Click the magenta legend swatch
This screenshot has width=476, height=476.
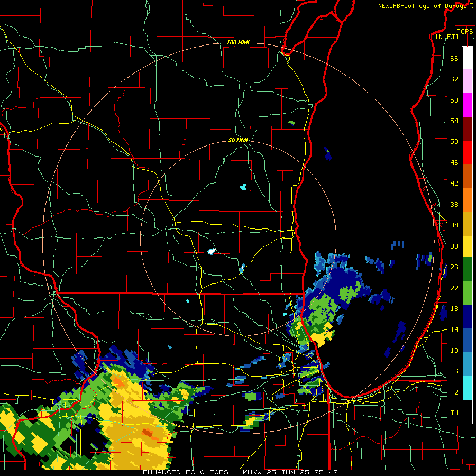click(467, 105)
